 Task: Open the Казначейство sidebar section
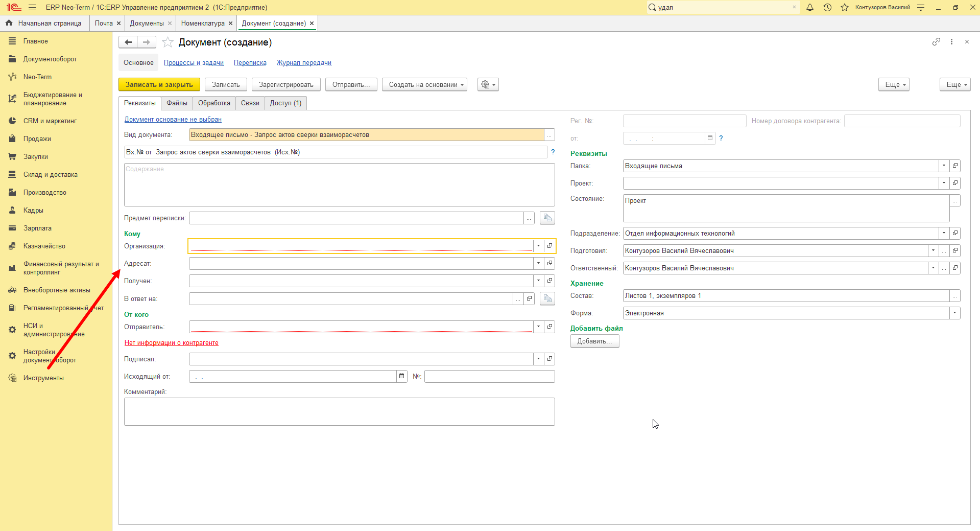click(x=44, y=246)
